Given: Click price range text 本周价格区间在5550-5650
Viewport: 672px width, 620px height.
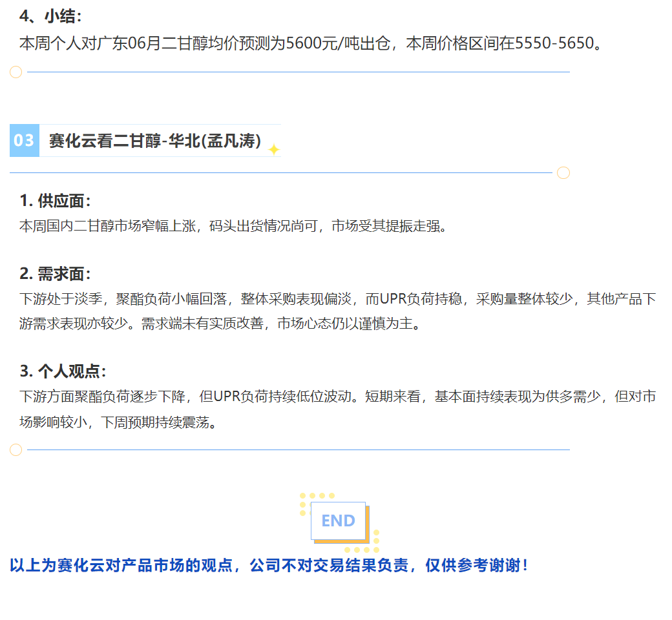Looking at the screenshot, I should [x=500, y=43].
